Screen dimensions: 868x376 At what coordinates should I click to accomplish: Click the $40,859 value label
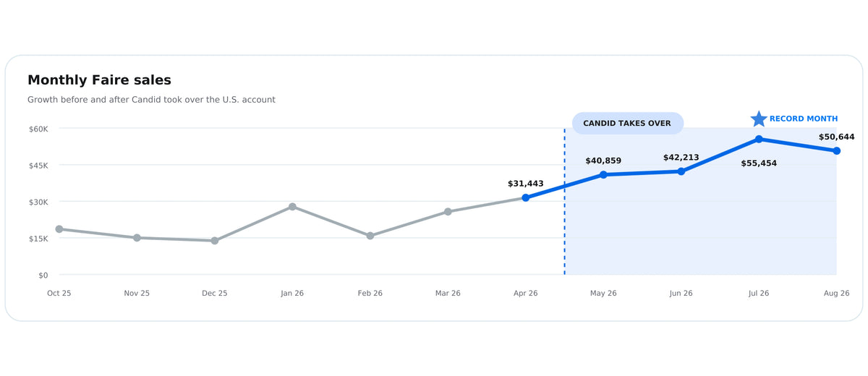(x=603, y=161)
